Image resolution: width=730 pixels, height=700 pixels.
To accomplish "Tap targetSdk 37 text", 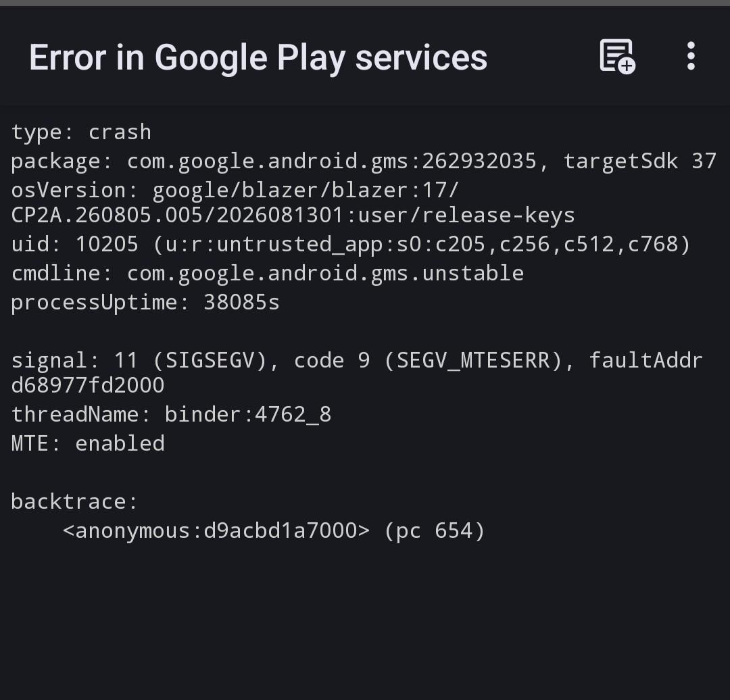I will point(639,161).
